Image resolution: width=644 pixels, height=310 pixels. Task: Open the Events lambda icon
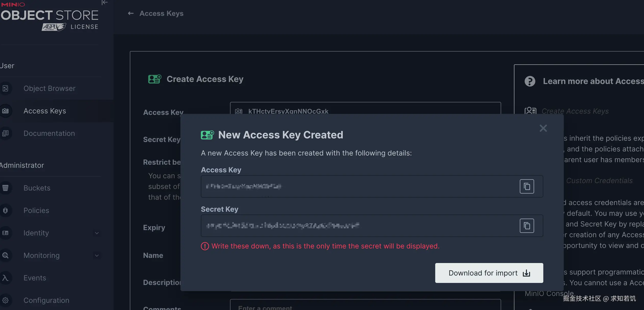coord(5,278)
